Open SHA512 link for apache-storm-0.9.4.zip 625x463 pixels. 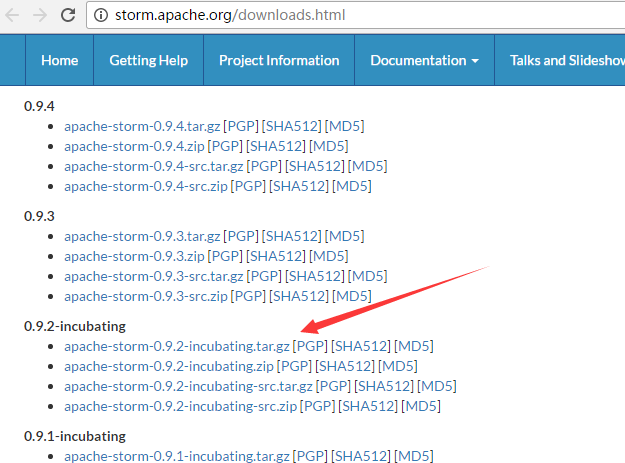click(x=276, y=146)
